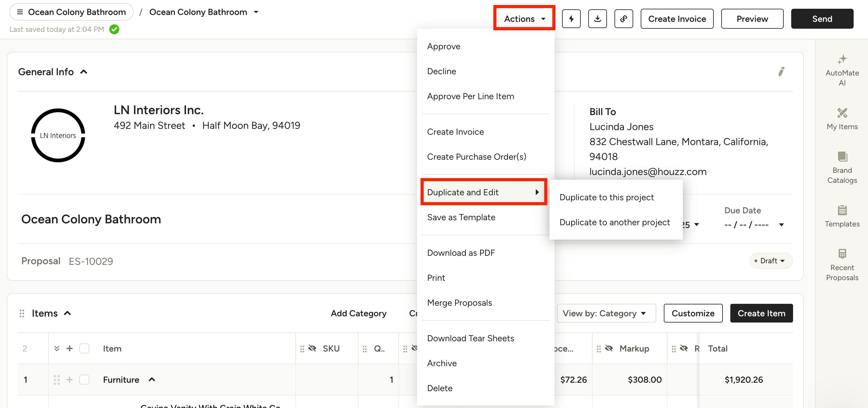Toggle SKU column visibility eye icon
Image resolution: width=868 pixels, height=408 pixels.
pos(312,348)
